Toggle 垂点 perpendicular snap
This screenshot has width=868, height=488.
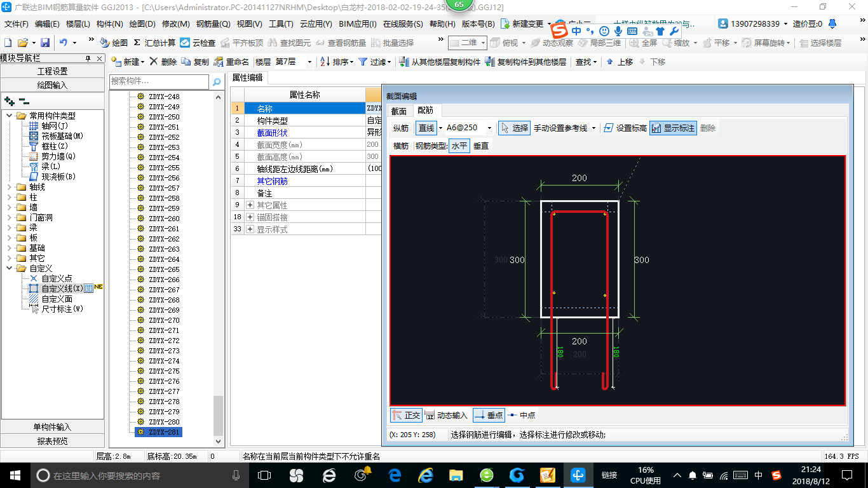tap(489, 415)
